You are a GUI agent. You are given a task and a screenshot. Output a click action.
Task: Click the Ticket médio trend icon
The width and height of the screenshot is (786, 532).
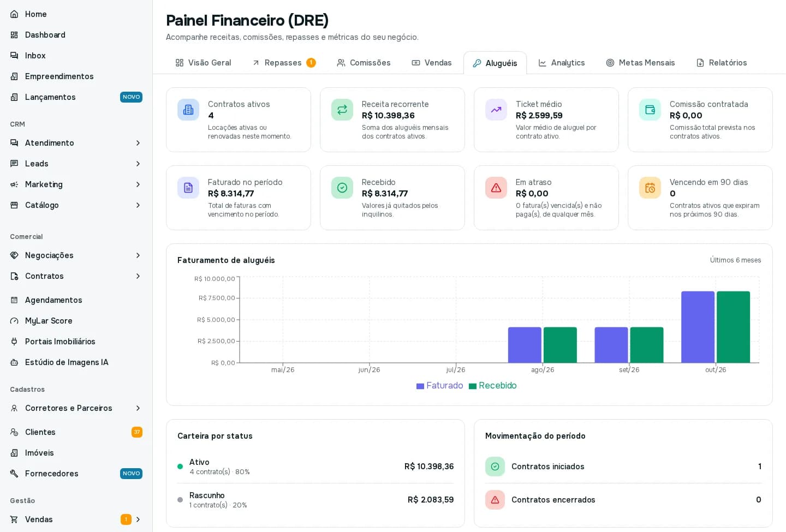[x=496, y=110]
